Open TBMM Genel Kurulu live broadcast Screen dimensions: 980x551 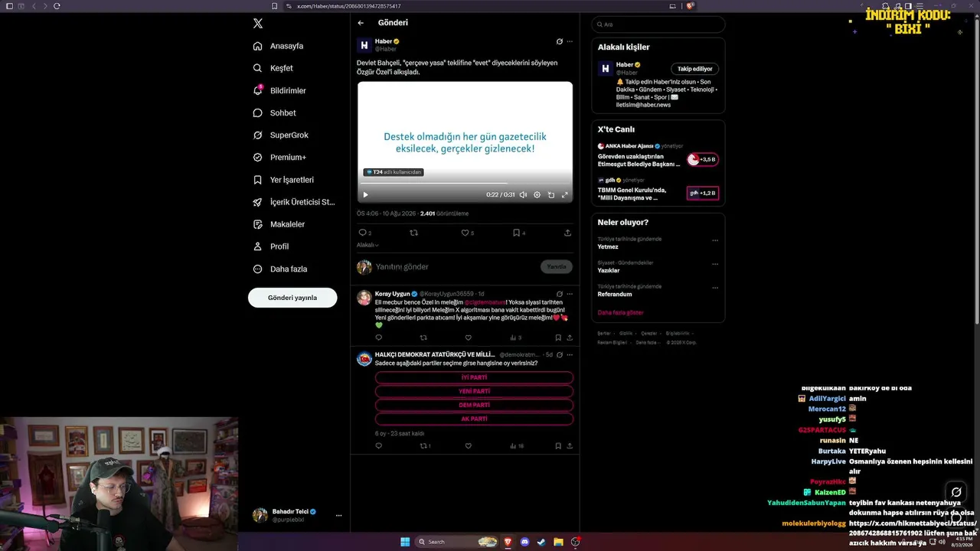[x=658, y=190]
